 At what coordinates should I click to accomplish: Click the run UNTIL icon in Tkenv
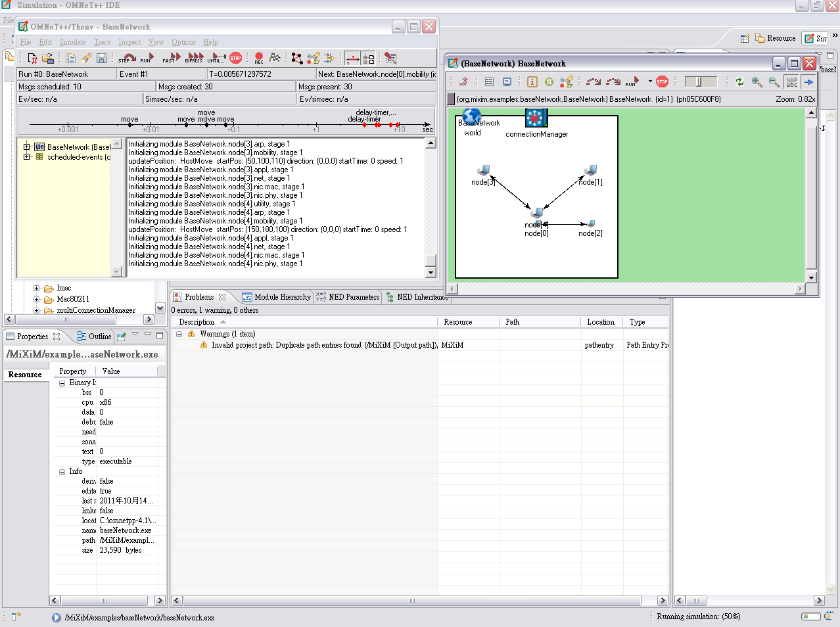pyautogui.click(x=217, y=58)
